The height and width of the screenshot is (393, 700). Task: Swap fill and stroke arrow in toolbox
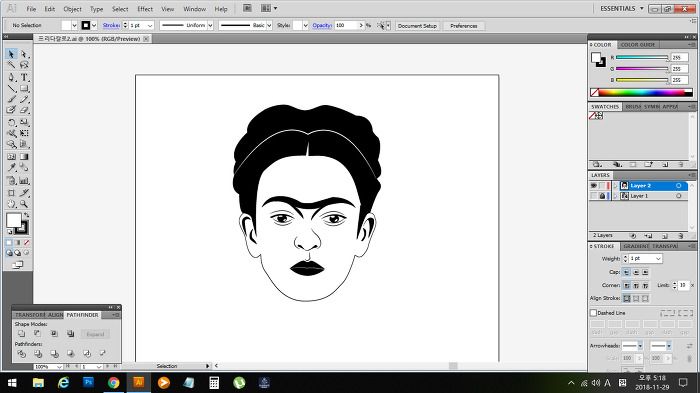click(27, 215)
